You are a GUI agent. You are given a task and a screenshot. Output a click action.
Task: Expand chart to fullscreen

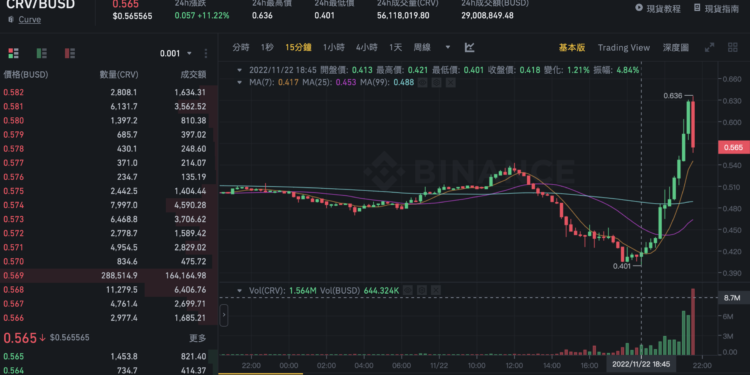click(x=709, y=47)
